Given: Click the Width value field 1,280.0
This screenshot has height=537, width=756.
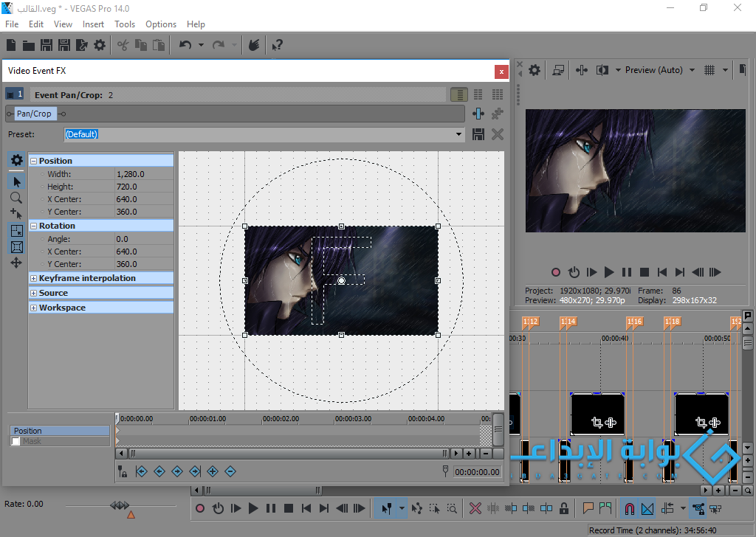Looking at the screenshot, I should [x=144, y=174].
